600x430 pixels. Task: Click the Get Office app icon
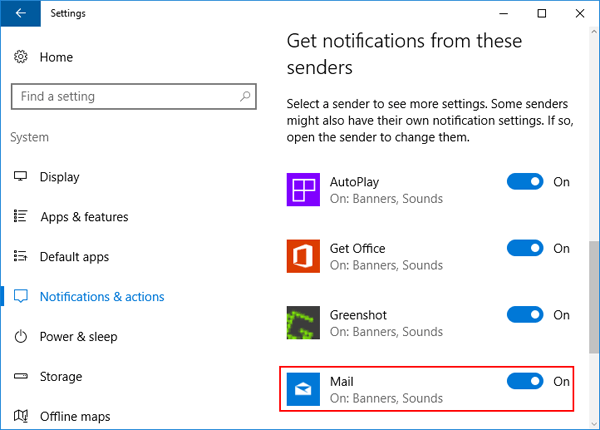pyautogui.click(x=303, y=257)
